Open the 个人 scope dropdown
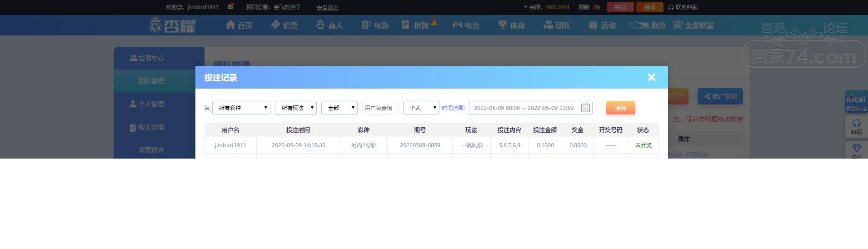Viewport: 868px width, 249px height. coord(421,108)
